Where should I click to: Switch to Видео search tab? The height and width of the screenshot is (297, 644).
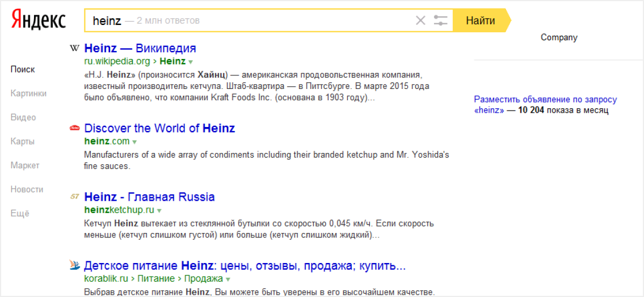(x=23, y=117)
